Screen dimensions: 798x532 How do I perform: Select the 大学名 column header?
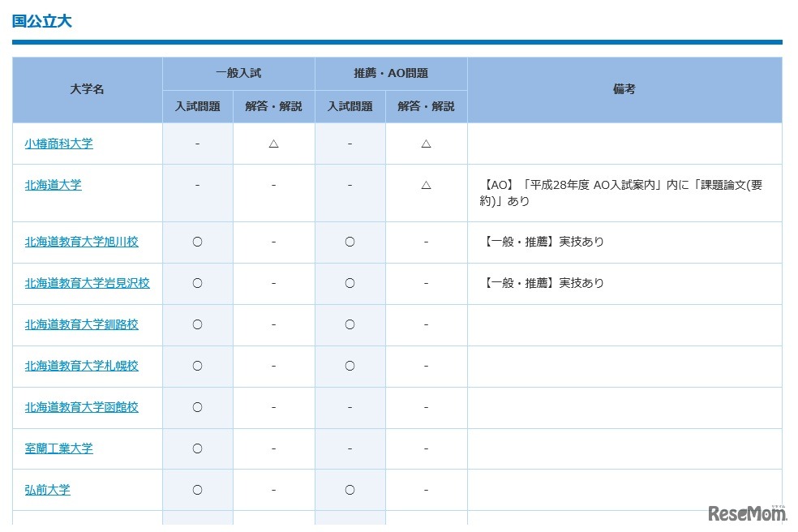pyautogui.click(x=86, y=90)
